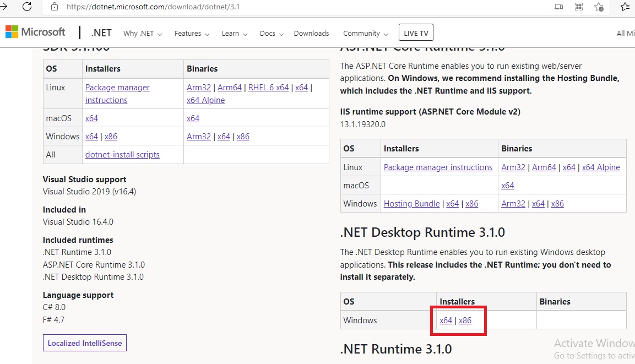Download SDK Windows x64 installer
Viewport: 635px width, 364px height.
(91, 137)
